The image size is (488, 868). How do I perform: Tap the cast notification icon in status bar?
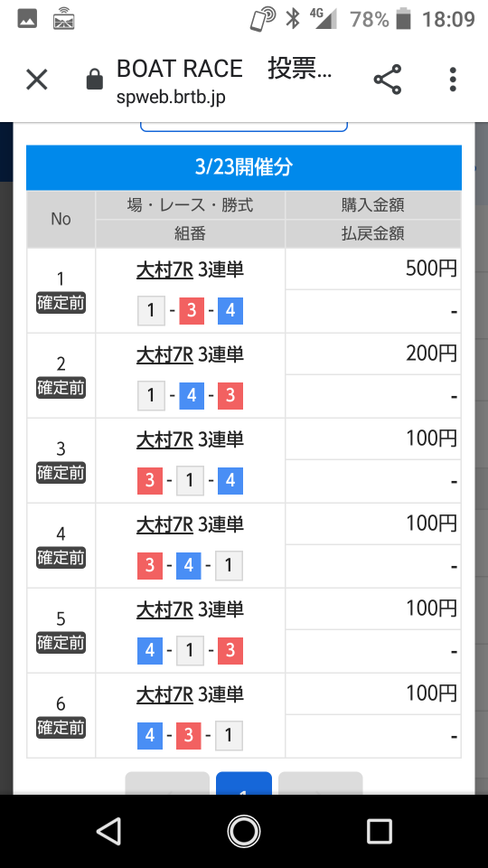point(64,19)
